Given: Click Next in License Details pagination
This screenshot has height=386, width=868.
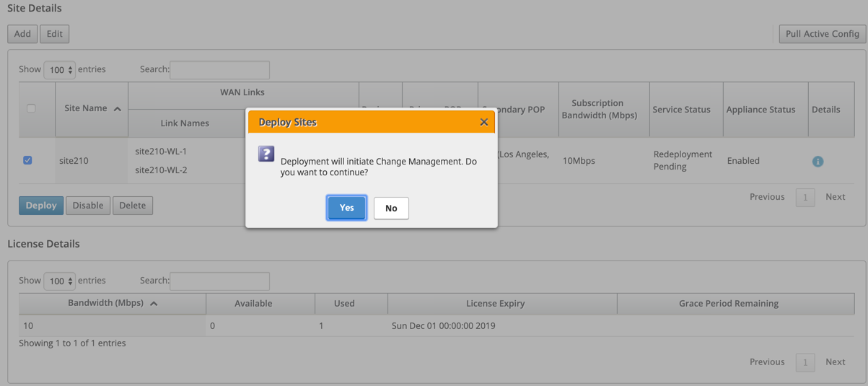Looking at the screenshot, I should tap(836, 361).
